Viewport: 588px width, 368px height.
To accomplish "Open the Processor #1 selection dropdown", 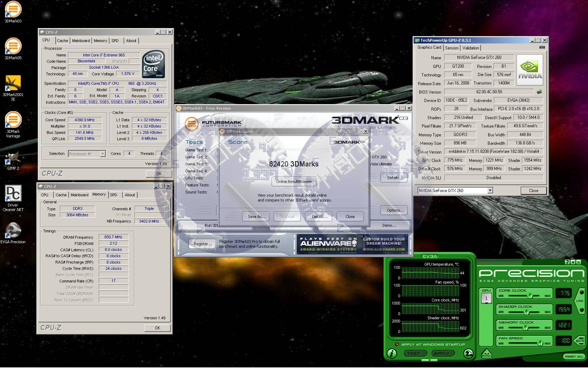I will (103, 154).
